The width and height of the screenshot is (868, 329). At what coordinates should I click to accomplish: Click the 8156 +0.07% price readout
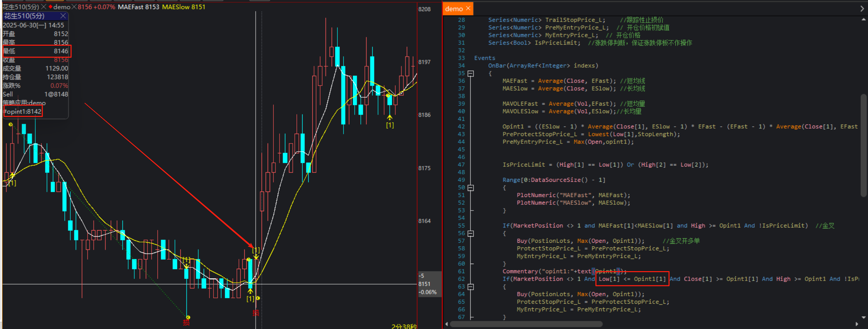tap(96, 7)
